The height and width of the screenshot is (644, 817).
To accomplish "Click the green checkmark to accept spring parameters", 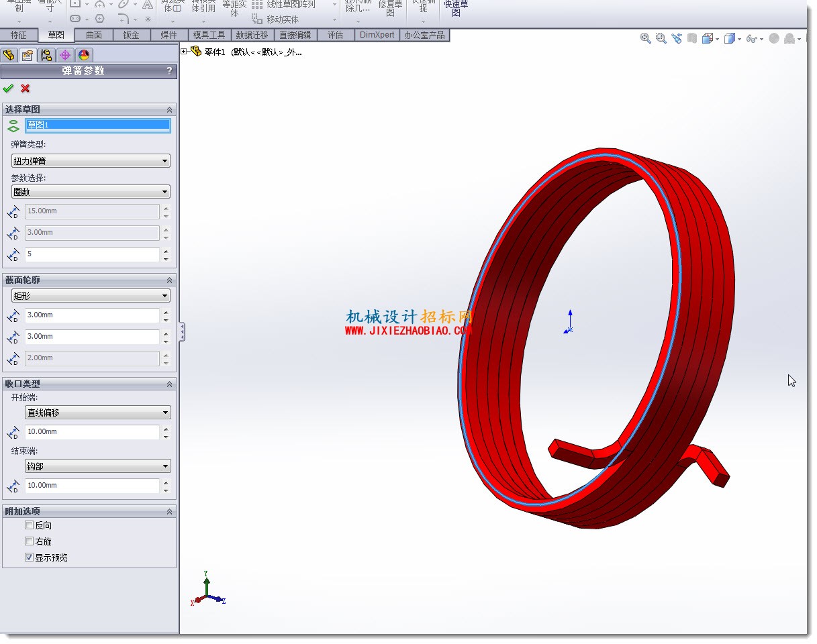I will coord(8,88).
